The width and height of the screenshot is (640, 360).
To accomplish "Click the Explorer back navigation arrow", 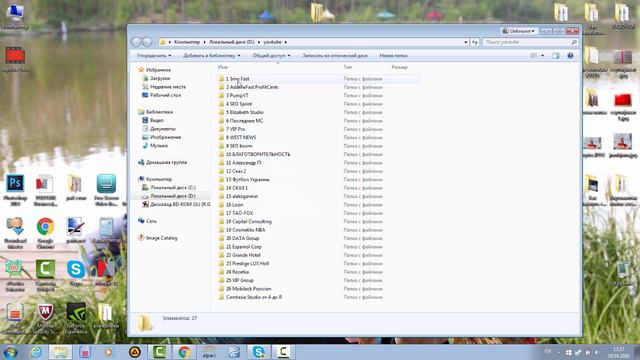I will point(136,42).
